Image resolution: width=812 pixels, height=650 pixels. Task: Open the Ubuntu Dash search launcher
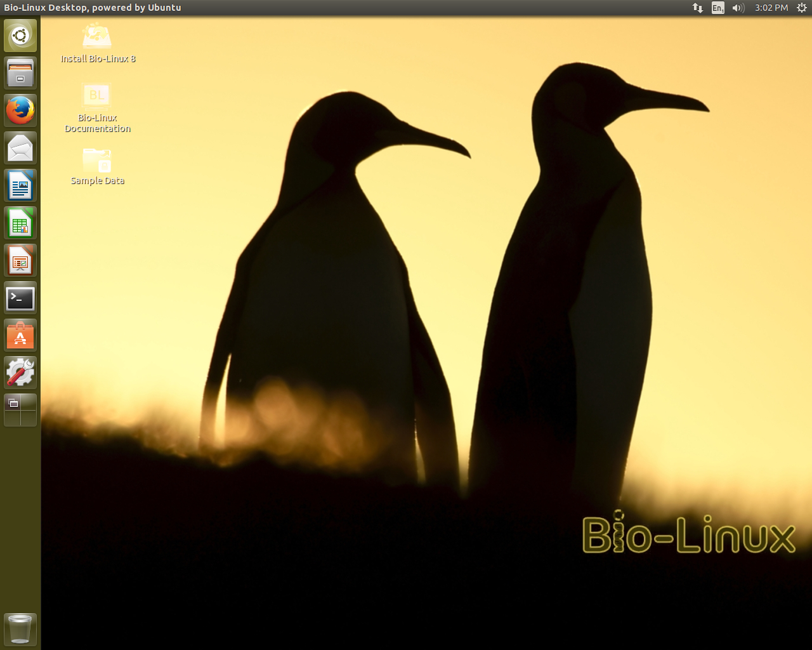[20, 36]
